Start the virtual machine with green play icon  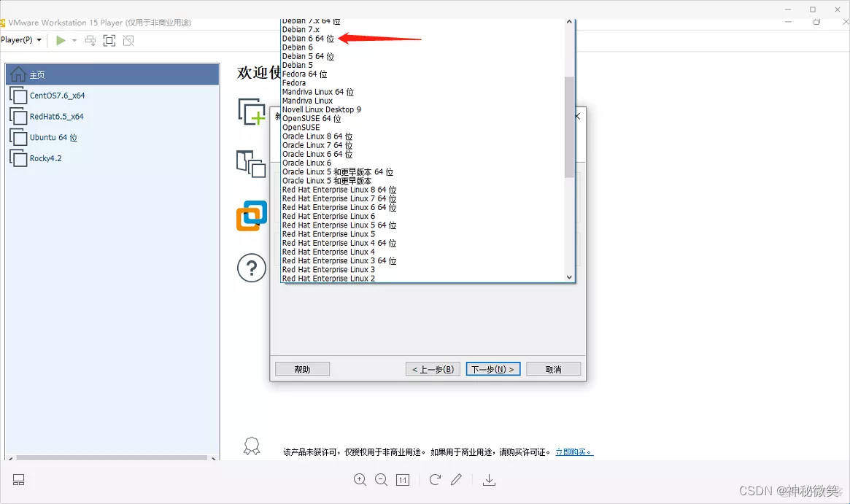[61, 40]
